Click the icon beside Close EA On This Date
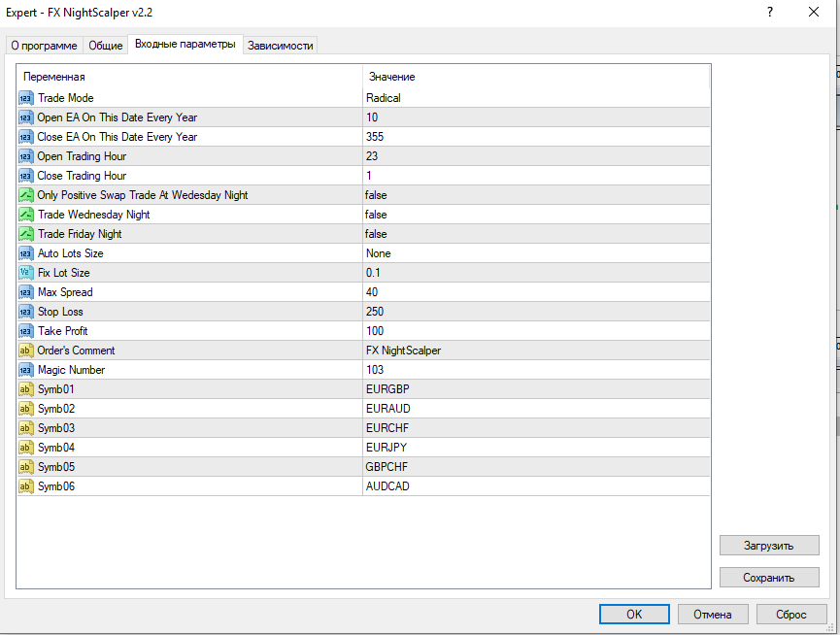Viewport: 840px width, 635px height. [x=25, y=137]
